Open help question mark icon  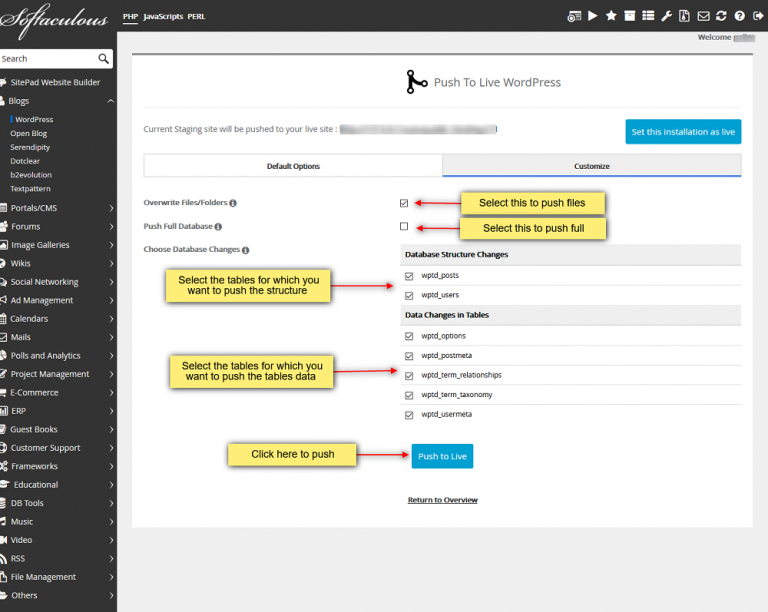tap(740, 16)
